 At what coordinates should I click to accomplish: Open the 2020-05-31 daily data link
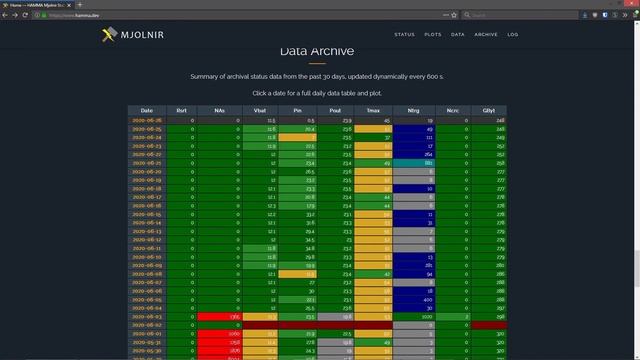[x=147, y=342]
